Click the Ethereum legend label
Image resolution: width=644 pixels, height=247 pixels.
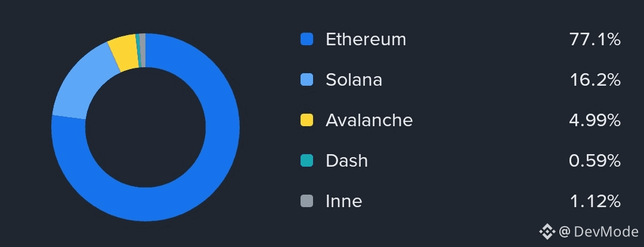pyautogui.click(x=366, y=40)
